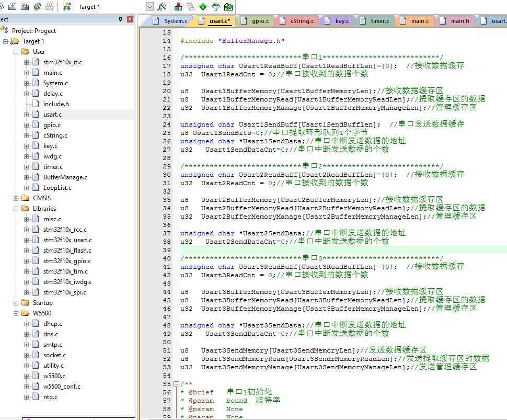Collapse the Libraries folder group

(x=16, y=209)
